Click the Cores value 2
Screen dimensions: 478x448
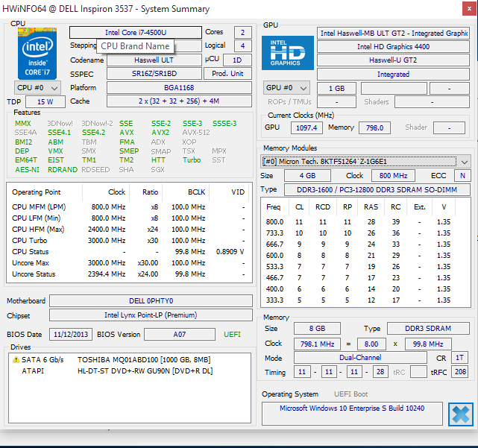tap(242, 33)
